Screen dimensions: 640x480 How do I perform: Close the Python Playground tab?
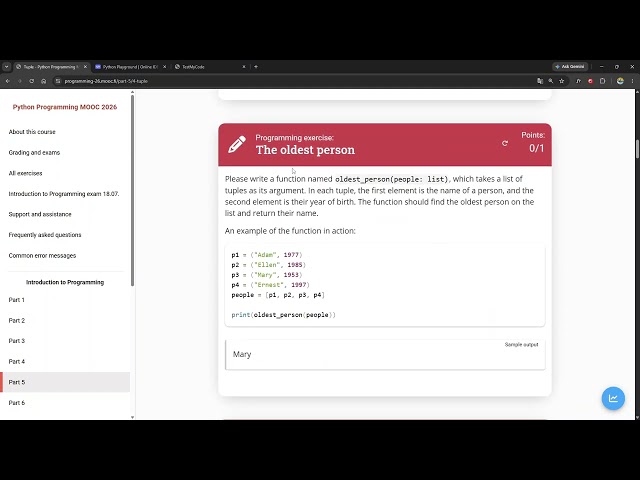[164, 67]
